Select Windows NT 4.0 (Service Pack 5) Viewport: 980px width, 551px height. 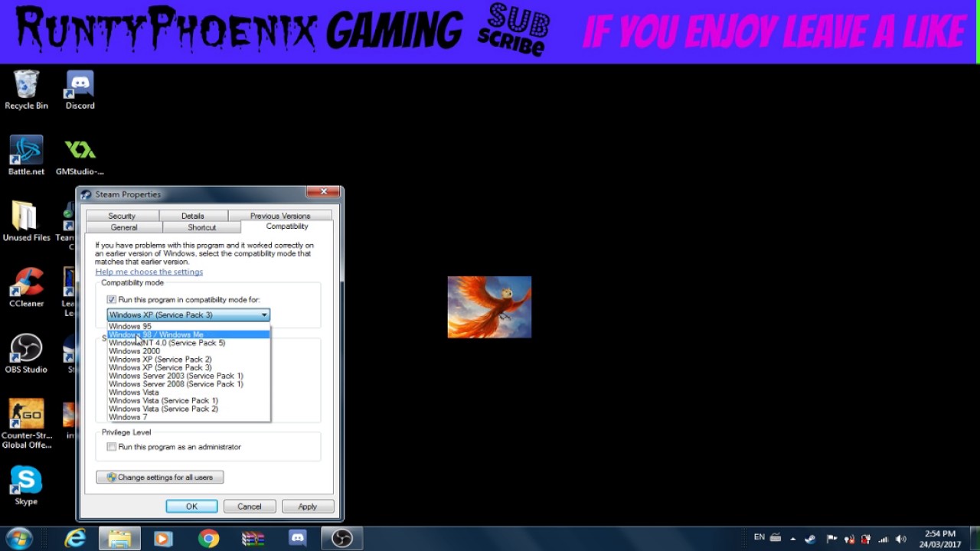tap(188, 343)
